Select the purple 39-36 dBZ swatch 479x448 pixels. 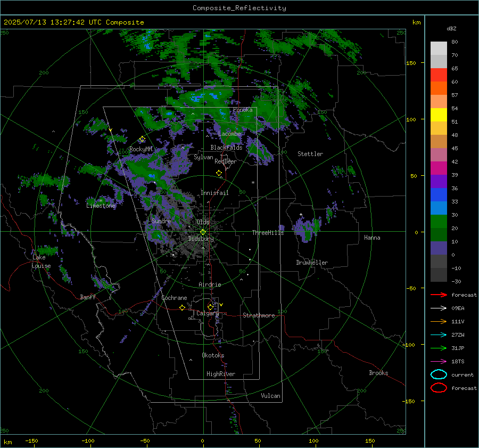click(x=439, y=182)
